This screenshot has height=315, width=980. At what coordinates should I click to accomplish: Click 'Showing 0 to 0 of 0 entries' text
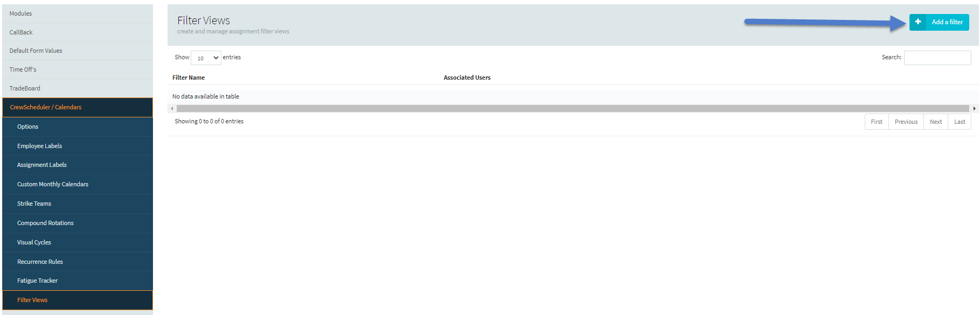pos(209,121)
